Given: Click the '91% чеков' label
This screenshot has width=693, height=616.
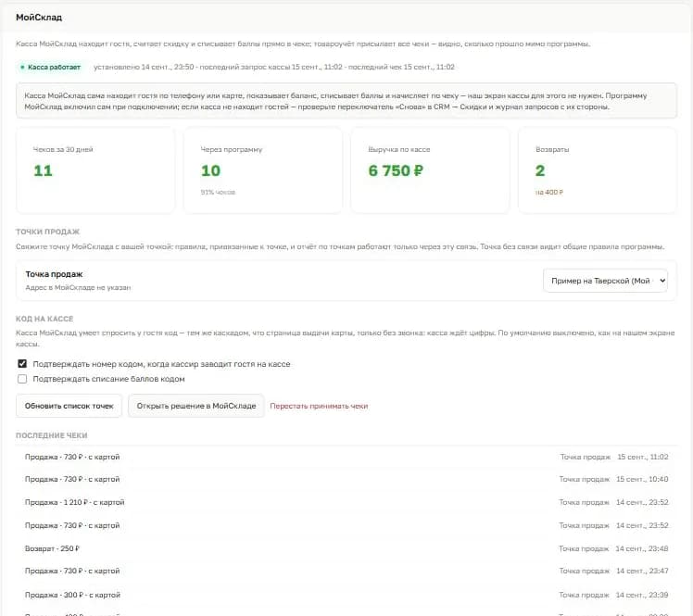Looking at the screenshot, I should tap(218, 193).
